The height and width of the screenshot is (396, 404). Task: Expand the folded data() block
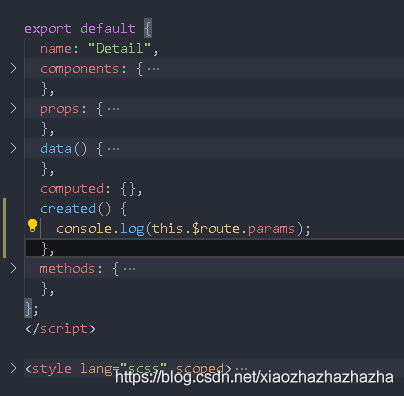[13, 148]
